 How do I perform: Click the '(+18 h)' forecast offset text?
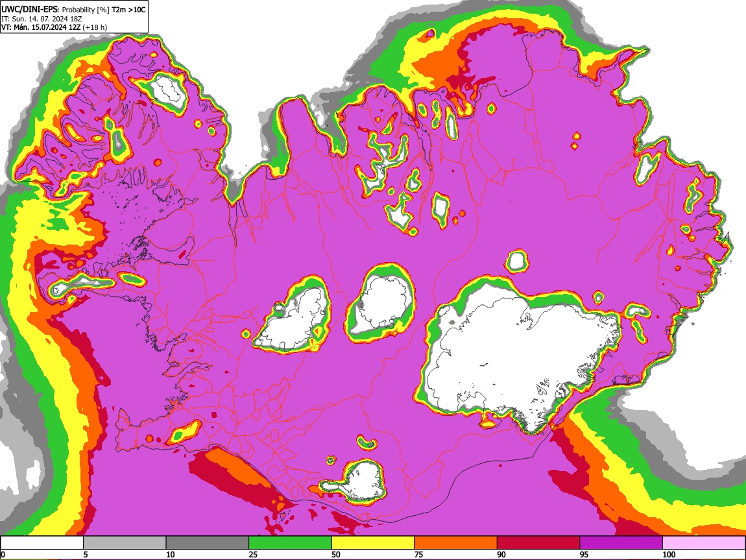click(x=95, y=27)
